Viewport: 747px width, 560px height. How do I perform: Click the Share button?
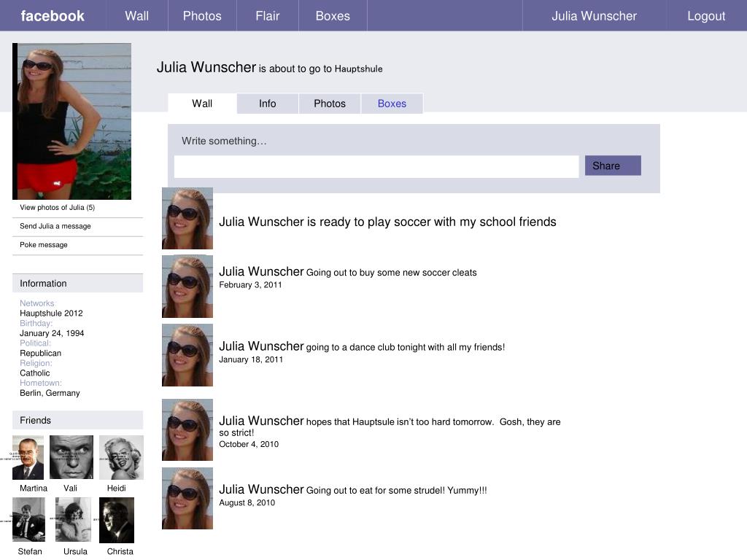coord(613,166)
